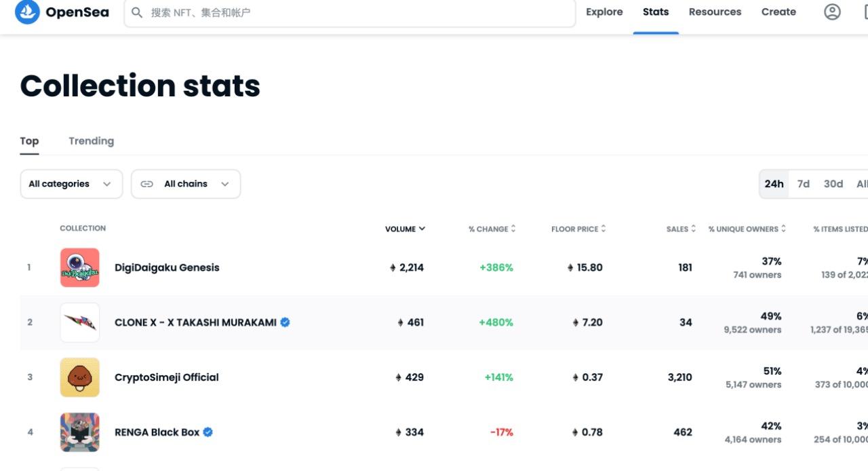Select the 24h time range
Image resolution: width=868 pixels, height=471 pixels.
pyautogui.click(x=774, y=184)
